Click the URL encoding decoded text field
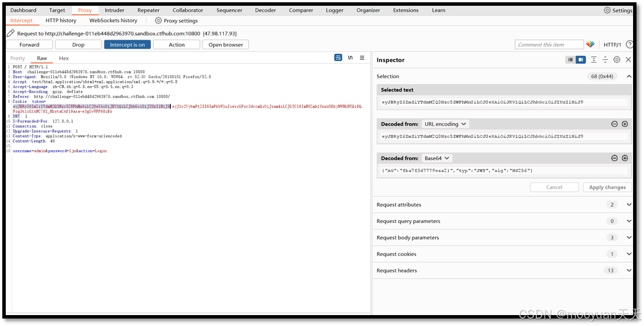 click(x=504, y=136)
